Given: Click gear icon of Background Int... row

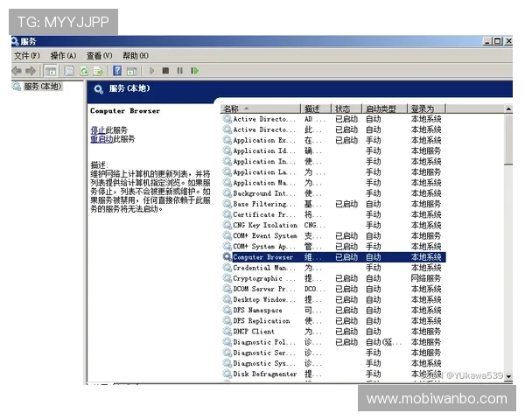Looking at the screenshot, I should 227,193.
